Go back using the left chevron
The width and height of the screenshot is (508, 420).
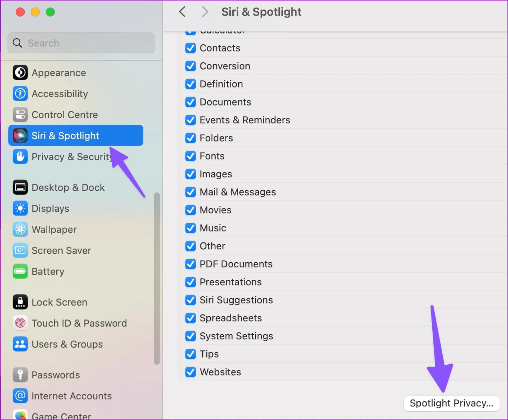(x=182, y=12)
